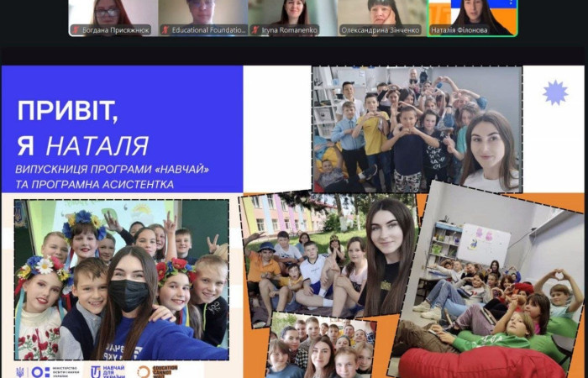The width and height of the screenshot is (588, 378).
Task: Click the Ukrainian trident emblem in the footer
Action: coord(20,370)
